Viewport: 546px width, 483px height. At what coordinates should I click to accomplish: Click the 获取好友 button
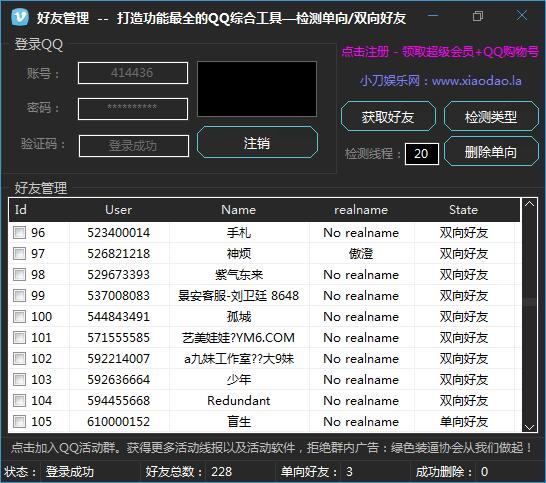(388, 117)
